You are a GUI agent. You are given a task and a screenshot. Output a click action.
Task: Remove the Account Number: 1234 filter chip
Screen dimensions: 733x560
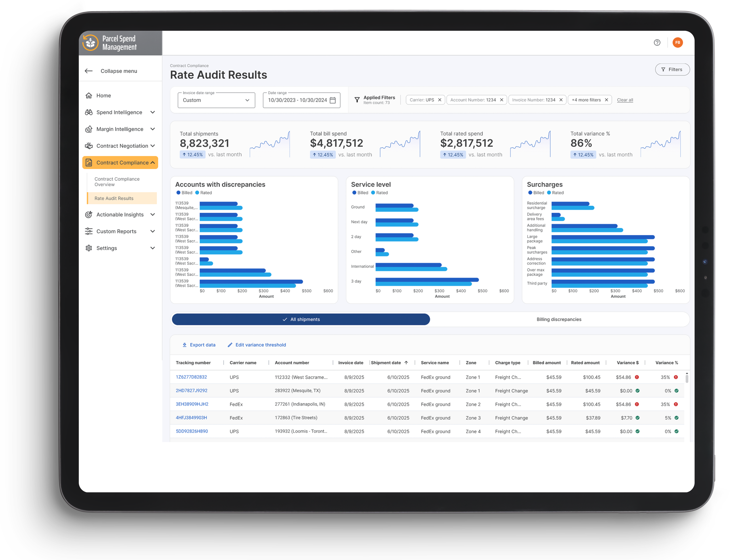click(x=501, y=100)
